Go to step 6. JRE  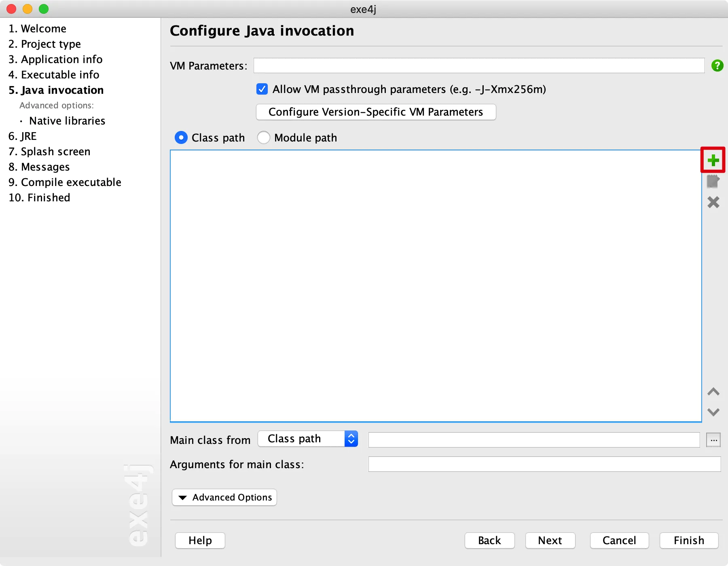(x=23, y=136)
